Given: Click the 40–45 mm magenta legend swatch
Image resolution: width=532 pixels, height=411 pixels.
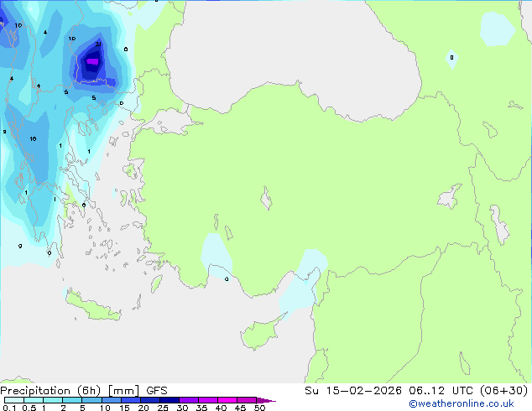Looking at the screenshot, I should click(227, 400).
